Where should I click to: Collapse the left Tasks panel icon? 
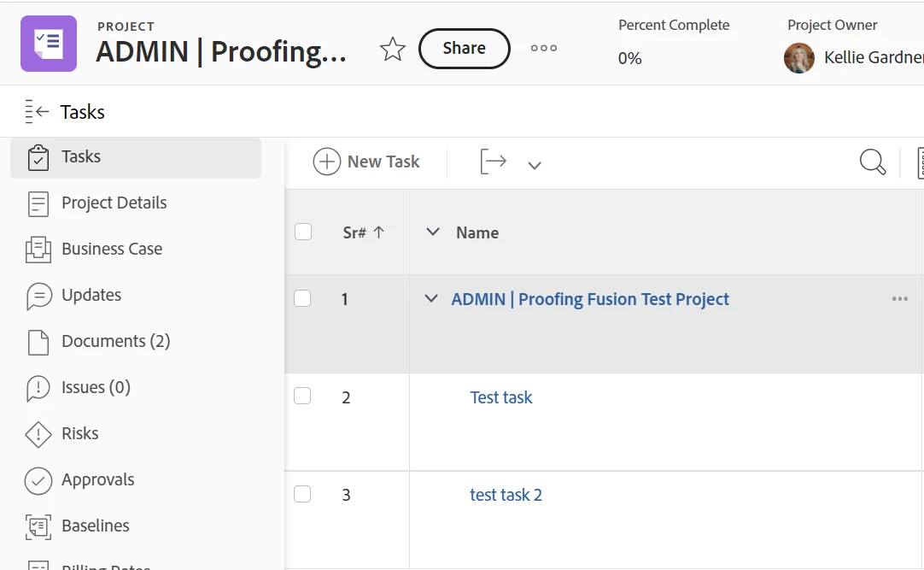tap(37, 112)
